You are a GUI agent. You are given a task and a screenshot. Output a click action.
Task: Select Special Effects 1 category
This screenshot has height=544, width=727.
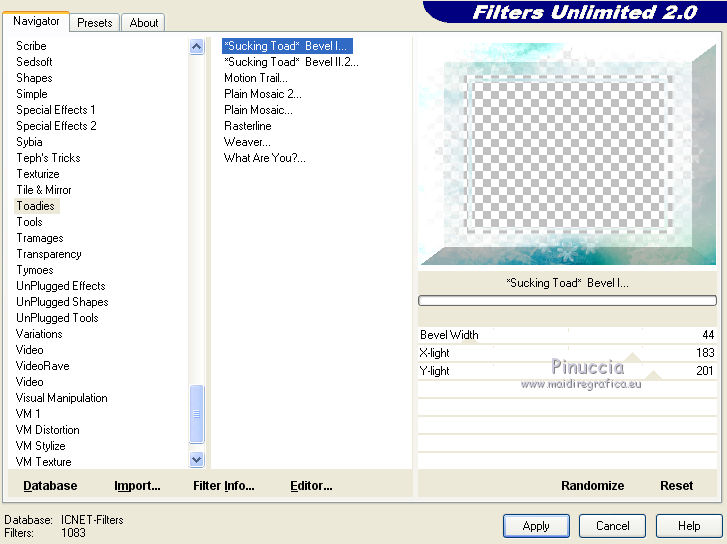tap(56, 110)
